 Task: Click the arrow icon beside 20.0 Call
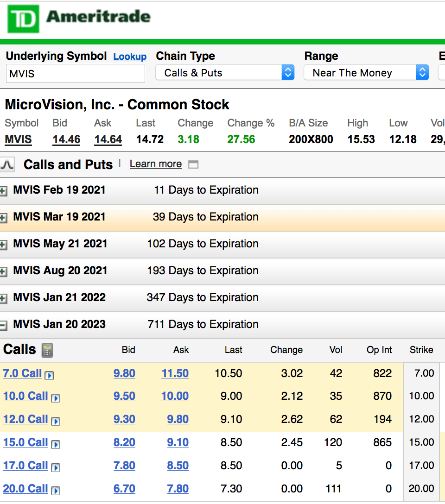point(56,490)
